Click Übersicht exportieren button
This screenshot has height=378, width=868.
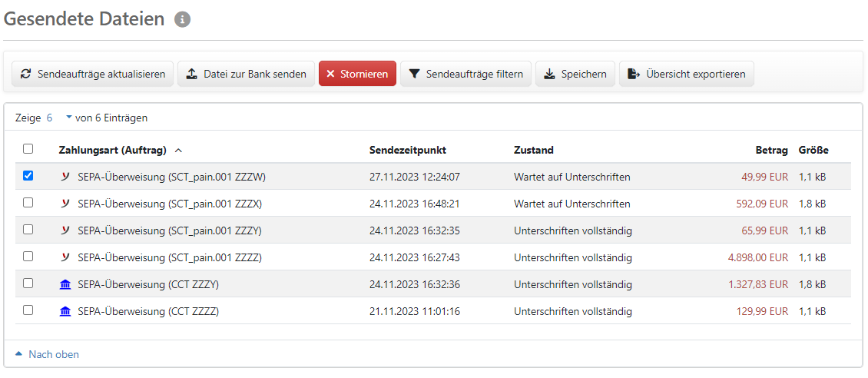tap(687, 74)
